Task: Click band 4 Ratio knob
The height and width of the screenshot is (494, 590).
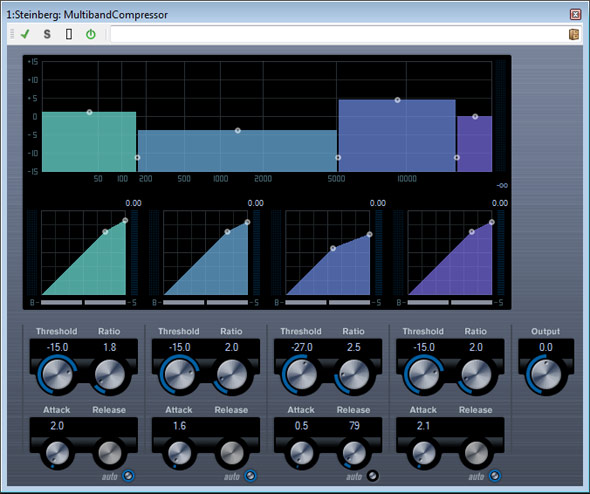Action: click(476, 374)
